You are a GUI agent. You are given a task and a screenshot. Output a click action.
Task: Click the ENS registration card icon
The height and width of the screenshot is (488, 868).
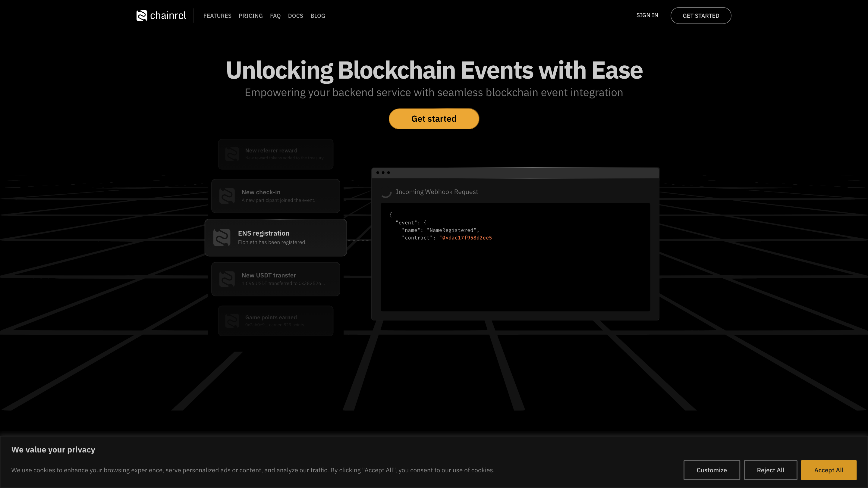pyautogui.click(x=222, y=237)
